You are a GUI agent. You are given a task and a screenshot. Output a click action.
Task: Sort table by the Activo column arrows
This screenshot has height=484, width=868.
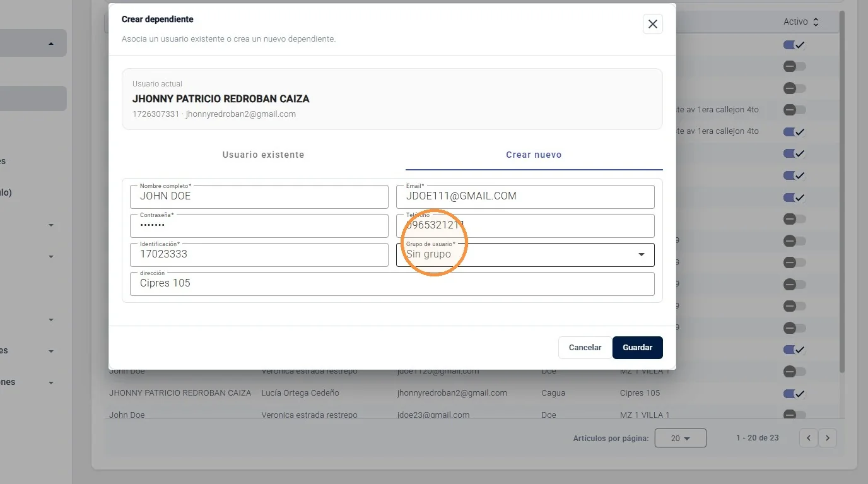(816, 22)
